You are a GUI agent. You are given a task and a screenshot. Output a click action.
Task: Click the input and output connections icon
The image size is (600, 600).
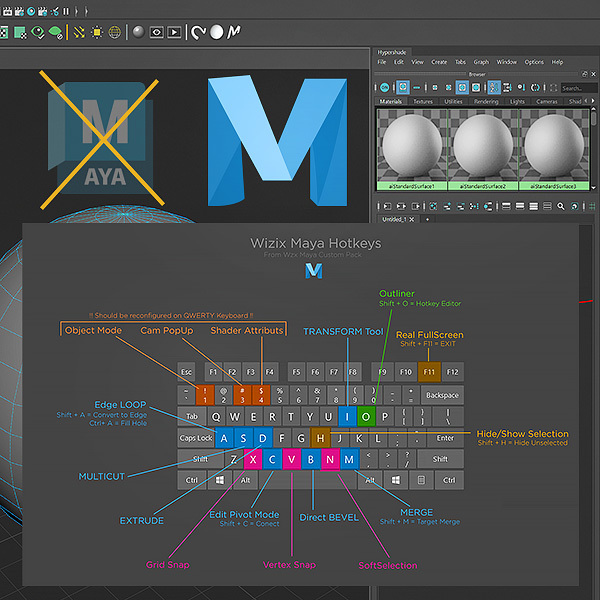coord(401,207)
